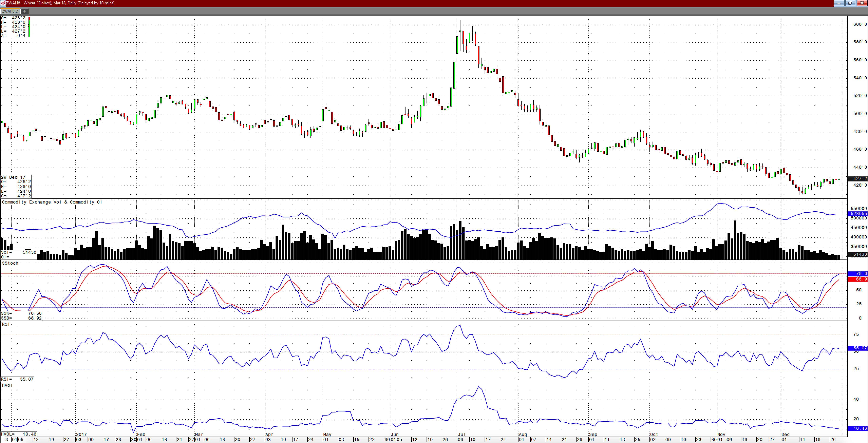Click the Vol= 51438 readout
868x443 pixels.
[18, 252]
